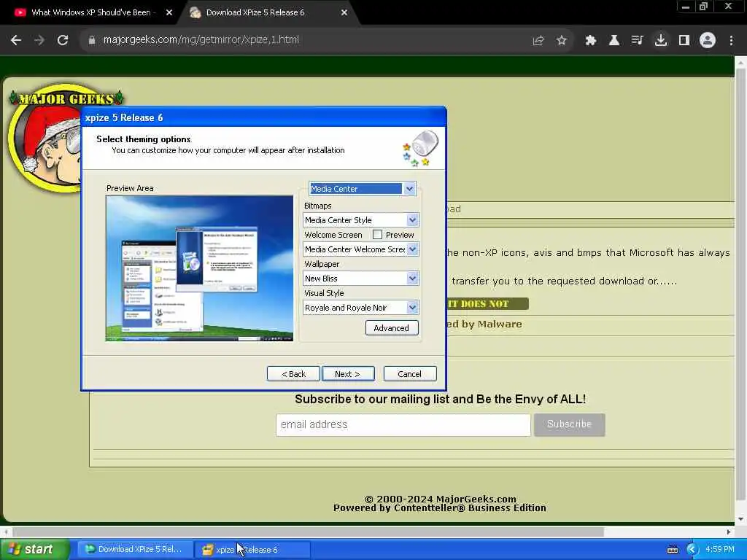
Task: Open the Wallpaper dropdown 'New Bliss'
Action: point(360,278)
